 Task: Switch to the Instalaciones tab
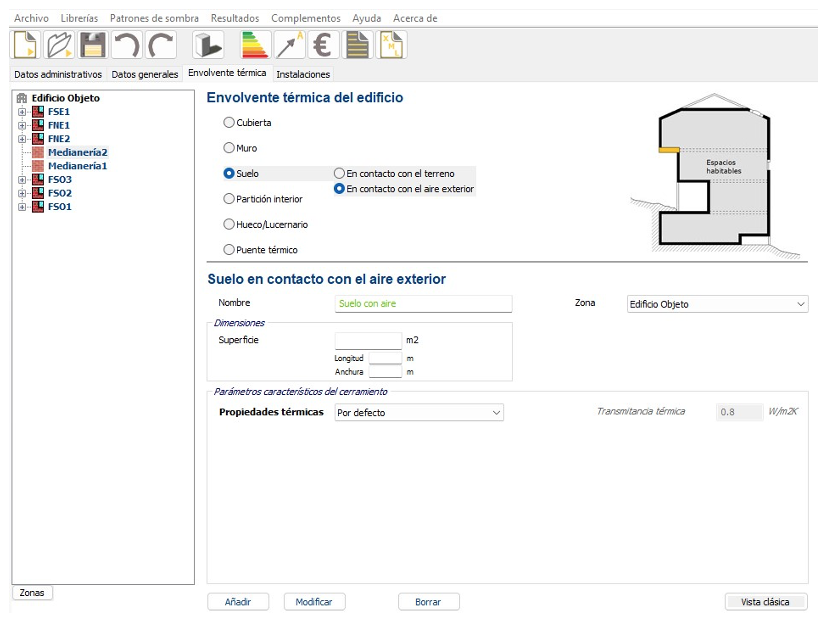(x=303, y=74)
